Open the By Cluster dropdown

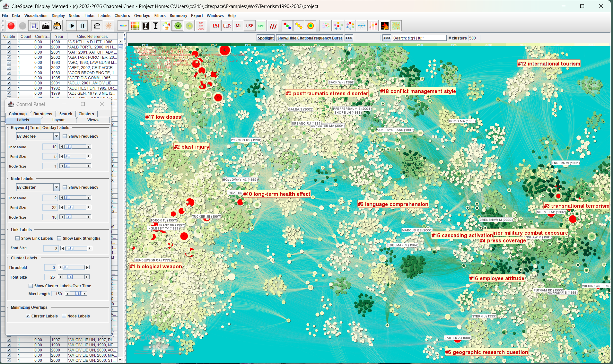56,187
